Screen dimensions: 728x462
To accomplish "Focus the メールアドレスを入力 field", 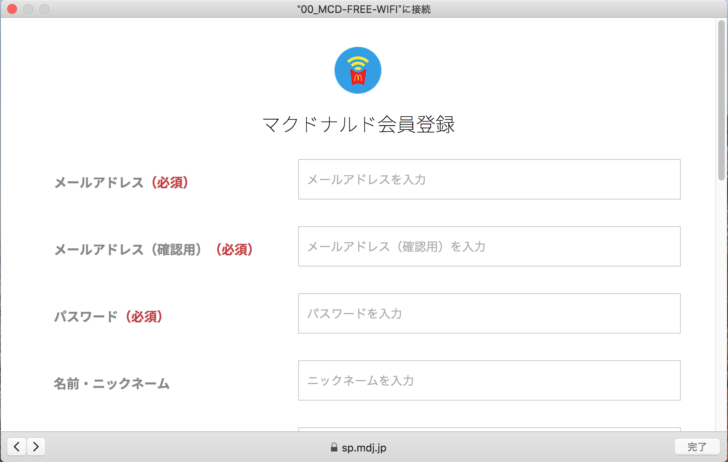I will pos(489,179).
